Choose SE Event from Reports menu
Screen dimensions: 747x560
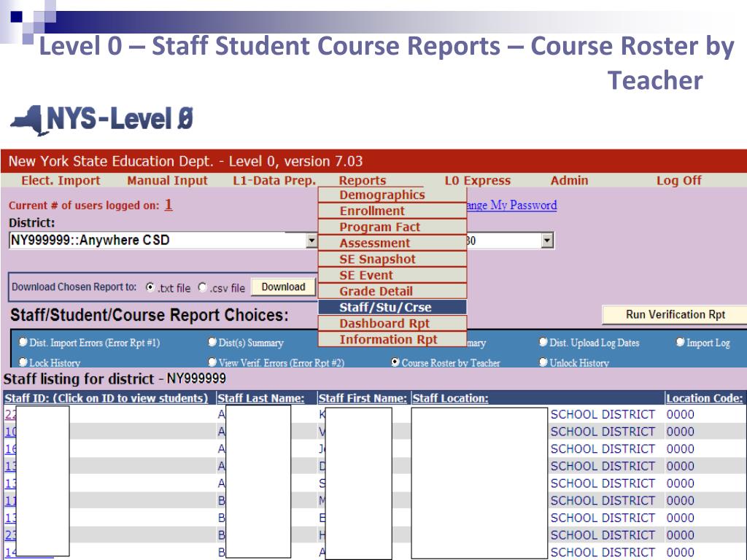pos(392,275)
